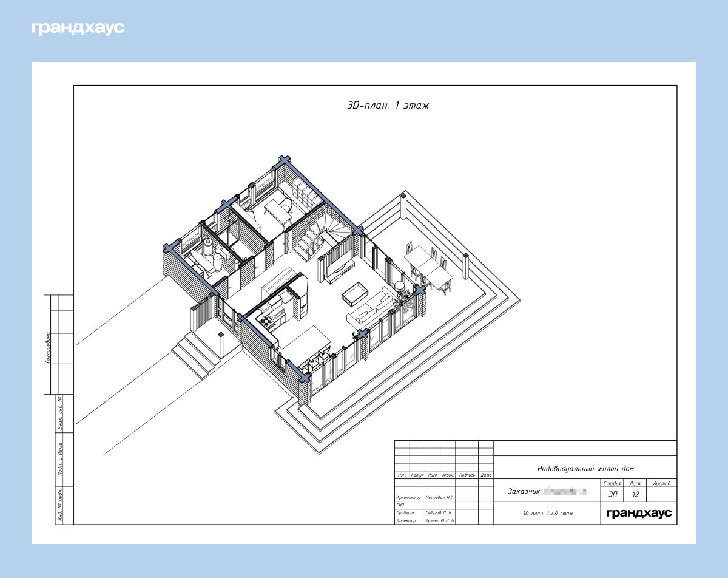Select the sofa in the living room
Viewport: 728px width, 578px height.
369,308
